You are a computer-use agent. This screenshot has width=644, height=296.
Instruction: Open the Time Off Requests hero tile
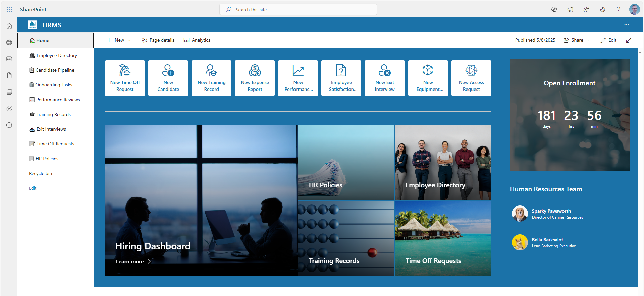(x=443, y=238)
